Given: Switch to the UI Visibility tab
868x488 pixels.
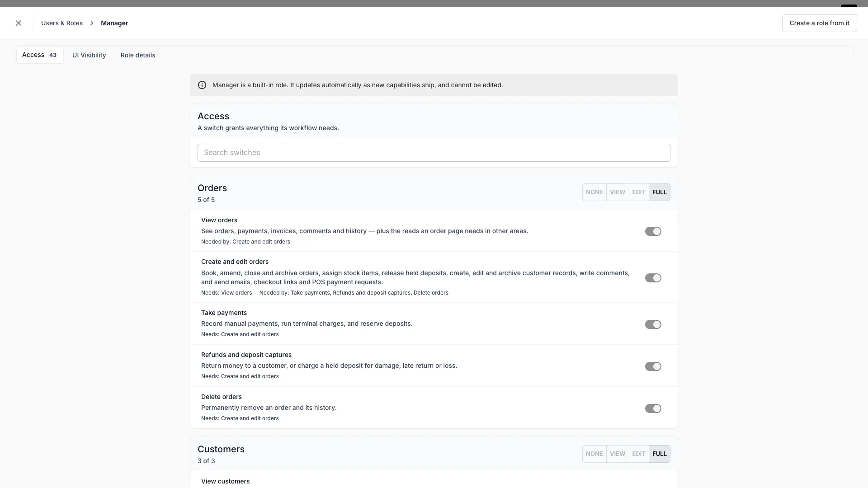Looking at the screenshot, I should click(x=89, y=55).
